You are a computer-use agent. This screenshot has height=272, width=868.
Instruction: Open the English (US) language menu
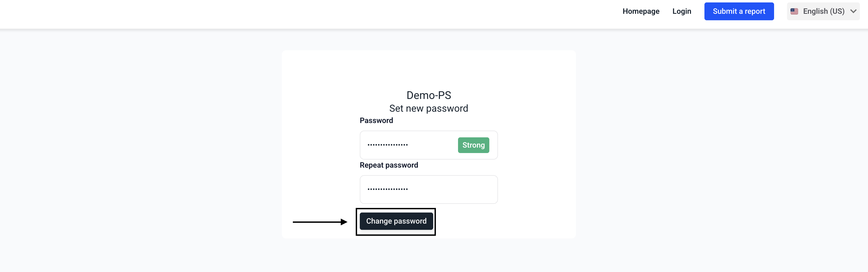coord(823,11)
